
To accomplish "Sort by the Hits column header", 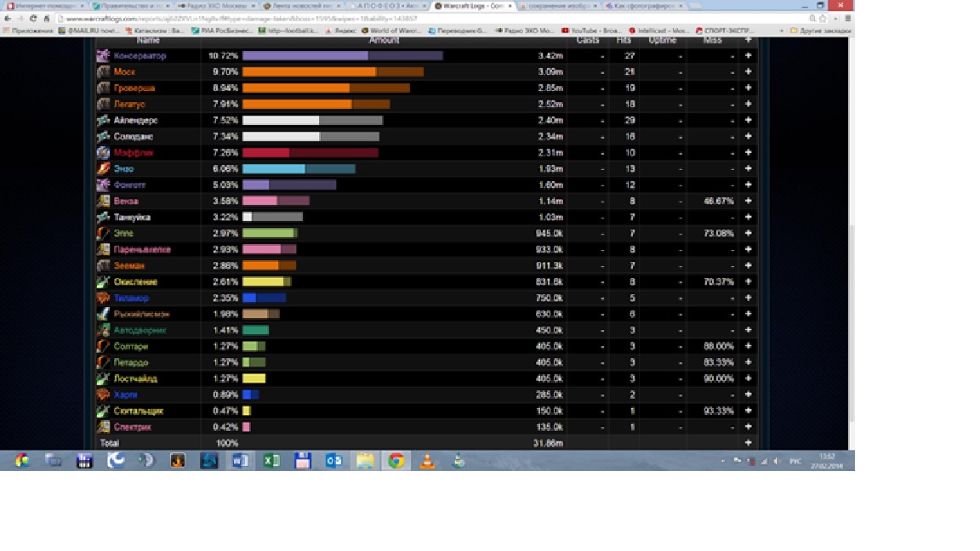I will [624, 40].
